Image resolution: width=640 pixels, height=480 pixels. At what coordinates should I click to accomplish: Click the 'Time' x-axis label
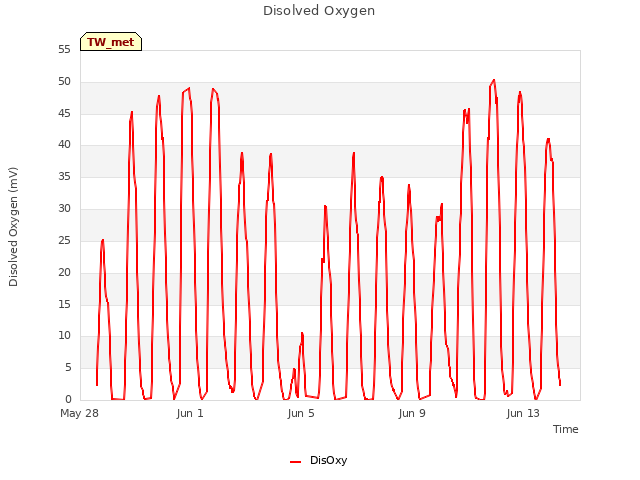click(x=565, y=429)
